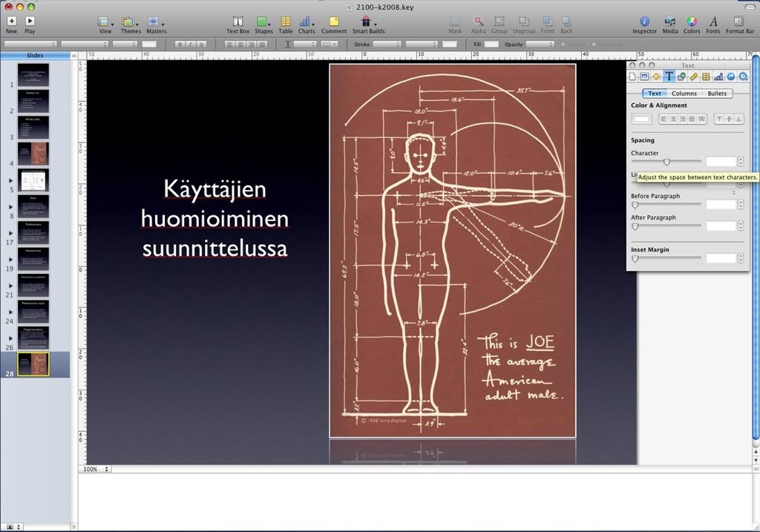
Task: Open the 100% zoom dropdown
Action: (x=96, y=469)
